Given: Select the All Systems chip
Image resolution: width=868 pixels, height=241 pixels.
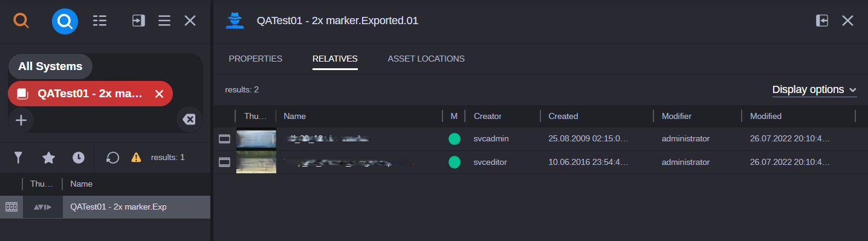Looking at the screenshot, I should pos(50,66).
